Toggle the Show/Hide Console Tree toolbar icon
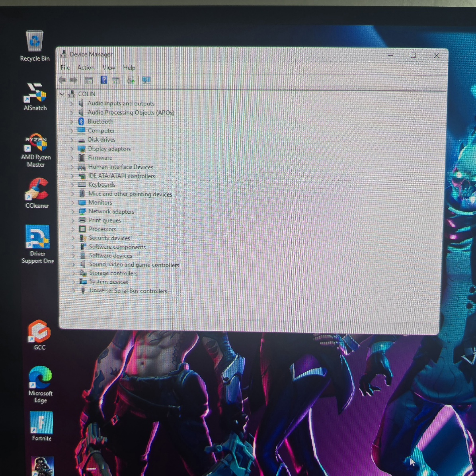 [x=89, y=80]
